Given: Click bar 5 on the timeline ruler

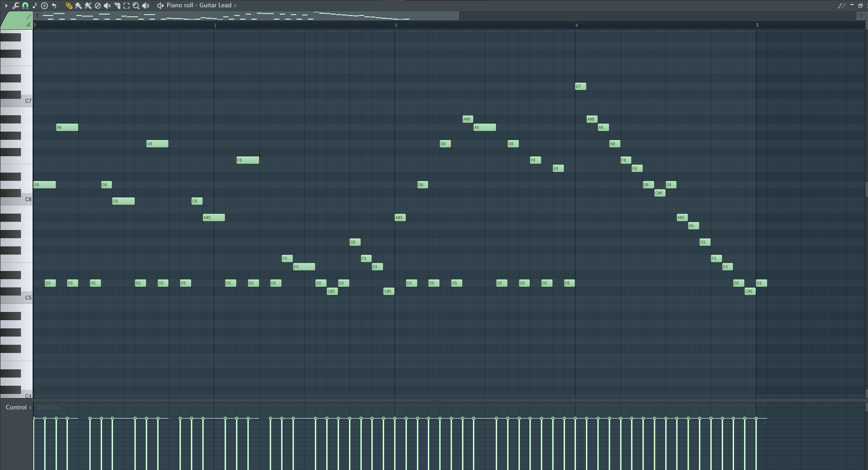Looking at the screenshot, I should point(757,25).
